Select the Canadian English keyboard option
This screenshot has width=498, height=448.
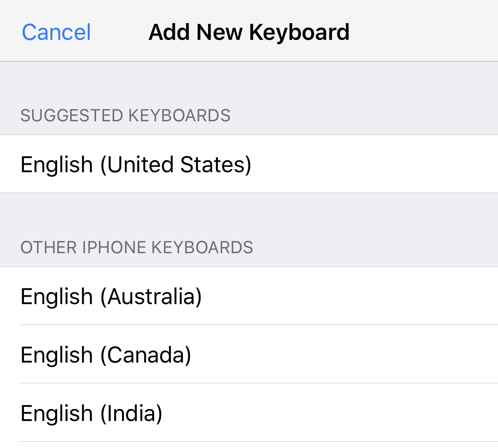[x=106, y=355]
